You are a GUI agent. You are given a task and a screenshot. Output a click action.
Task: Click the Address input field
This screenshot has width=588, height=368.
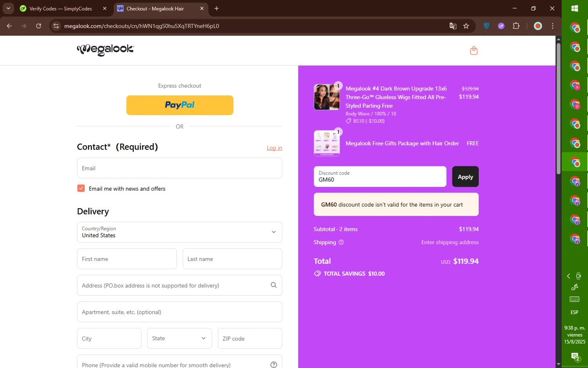(180, 285)
